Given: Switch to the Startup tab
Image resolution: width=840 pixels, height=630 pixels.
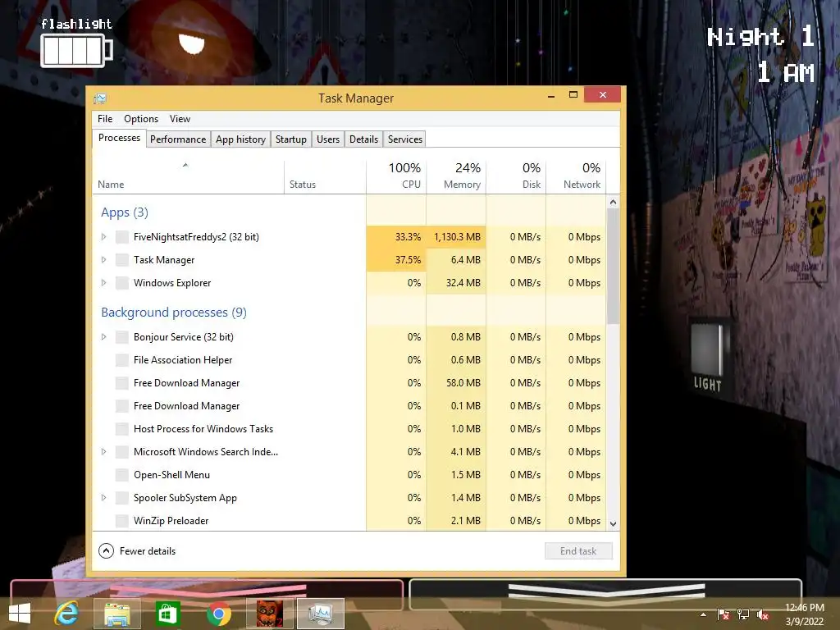Looking at the screenshot, I should (291, 139).
